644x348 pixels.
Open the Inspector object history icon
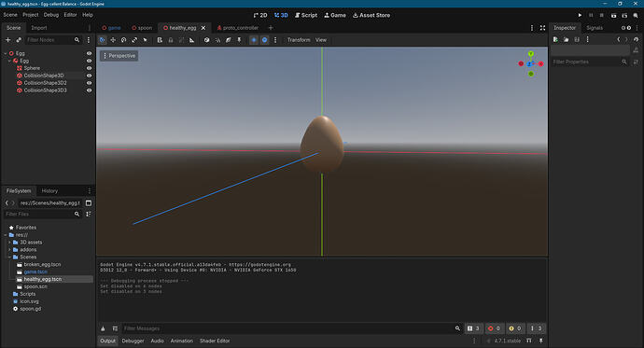coord(636,39)
